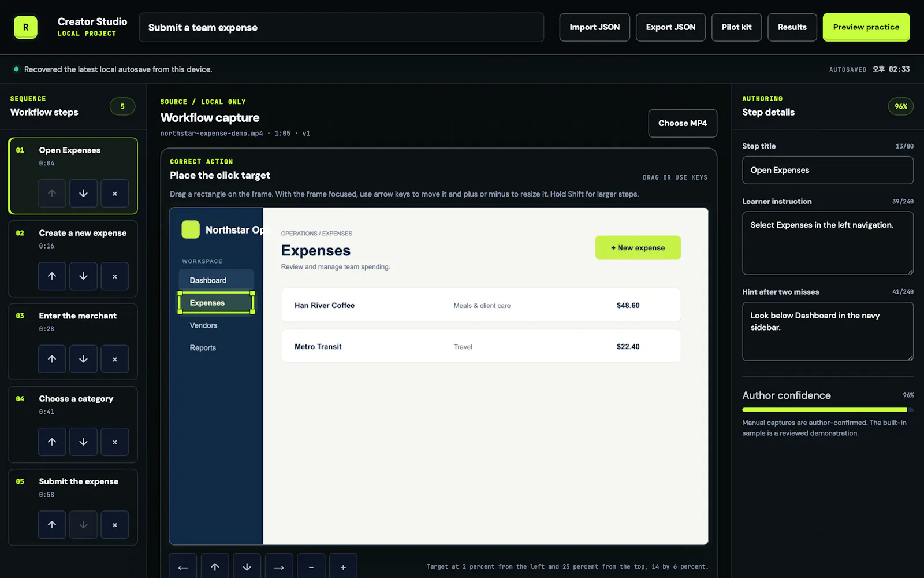The image size is (924, 578).
Task: Click the Metro Transit row
Action: coord(480,346)
